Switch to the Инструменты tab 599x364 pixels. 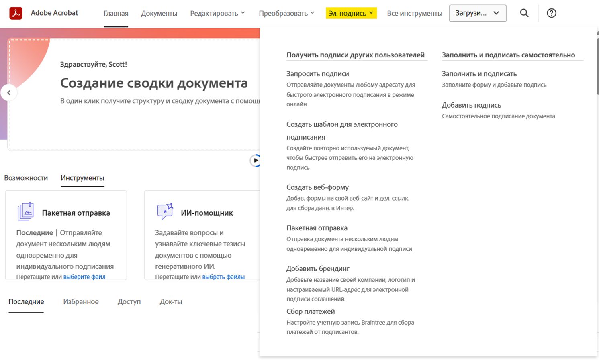82,178
